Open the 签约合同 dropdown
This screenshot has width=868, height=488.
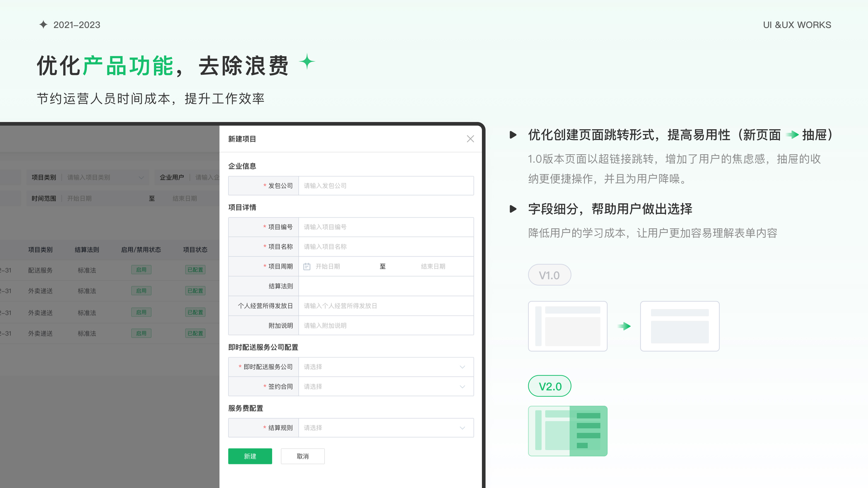pyautogui.click(x=386, y=386)
